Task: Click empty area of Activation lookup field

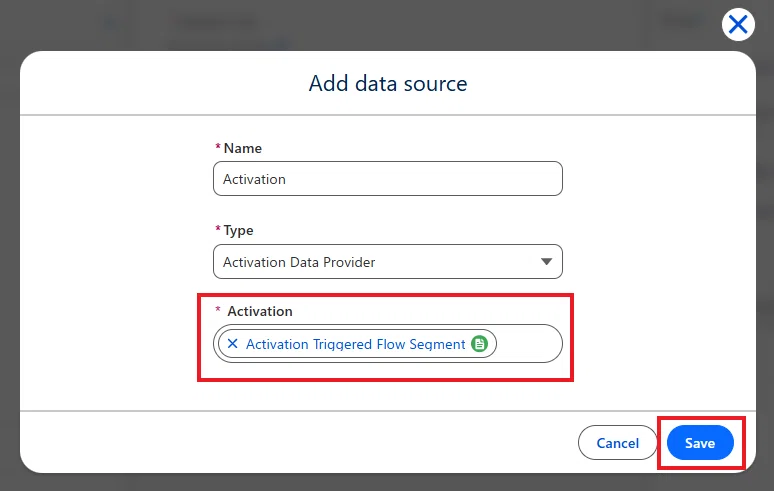Action: [528, 343]
